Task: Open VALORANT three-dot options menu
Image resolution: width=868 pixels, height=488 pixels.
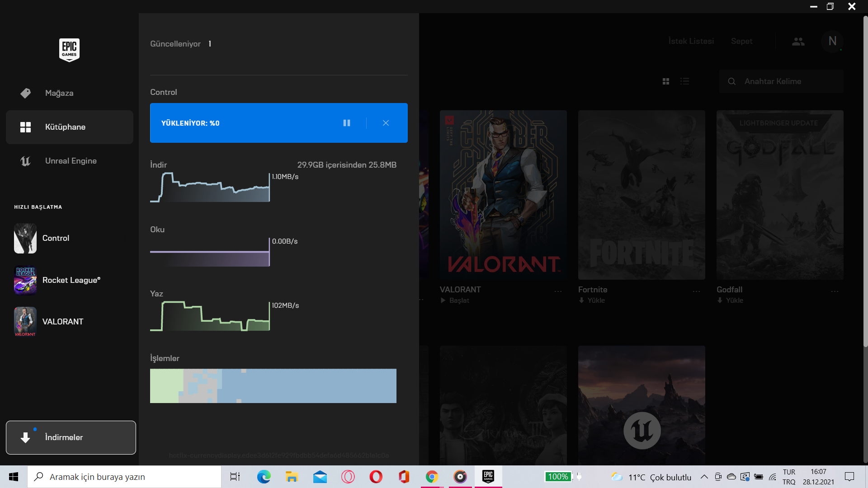Action: coord(558,291)
